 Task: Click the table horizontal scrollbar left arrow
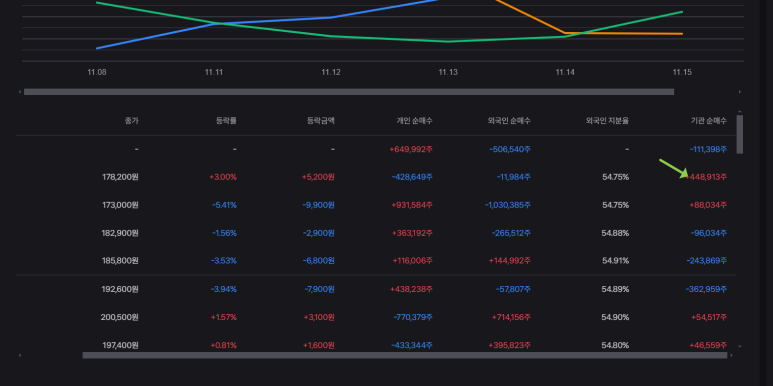pos(20,355)
